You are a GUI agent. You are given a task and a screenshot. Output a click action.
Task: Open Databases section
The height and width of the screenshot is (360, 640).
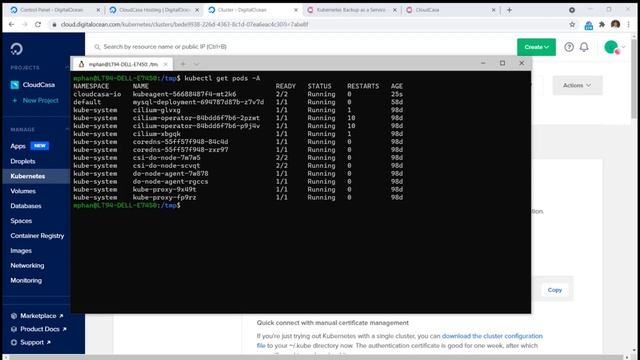(26, 206)
